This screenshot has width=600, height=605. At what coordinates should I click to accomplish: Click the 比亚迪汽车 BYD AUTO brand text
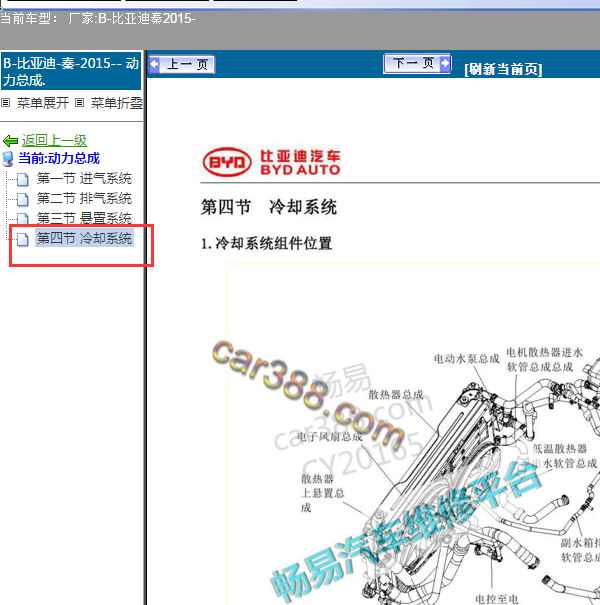coord(300,162)
